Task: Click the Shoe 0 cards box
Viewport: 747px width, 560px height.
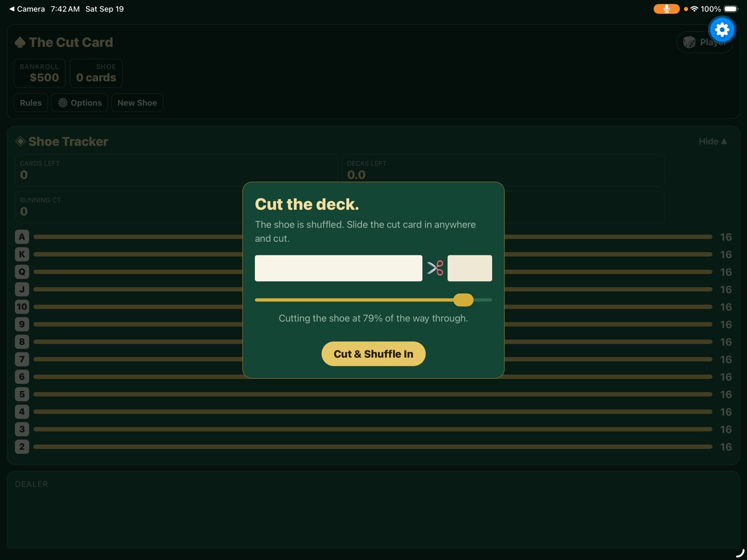Action: (96, 73)
